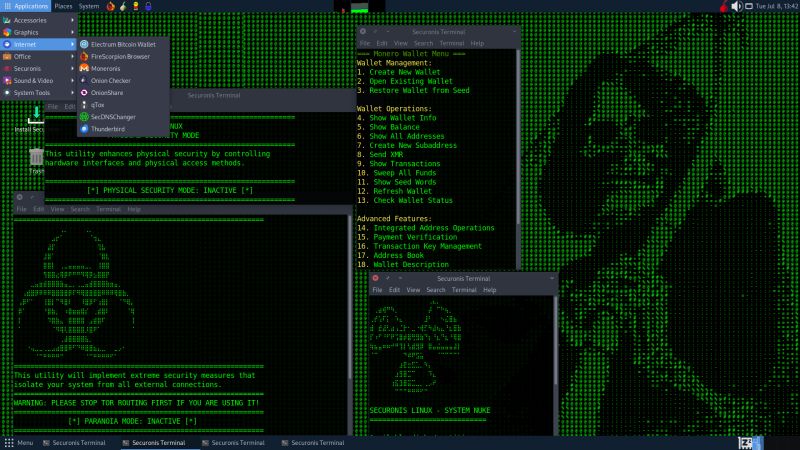Viewport: 800px width, 450px height.
Task: Click the Monero Wallet terminal scrollbar
Action: [x=518, y=138]
